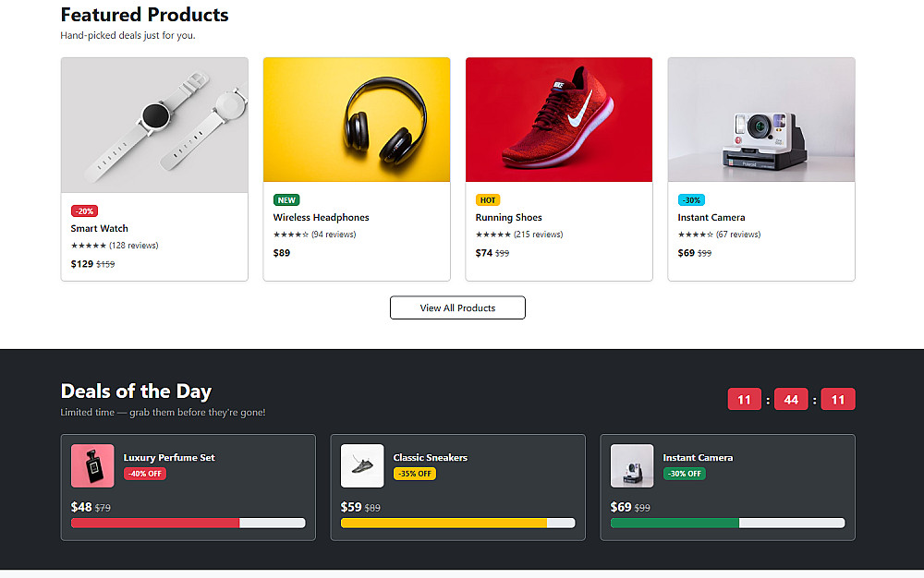Open the Classic Sneakers deal thumbnail
The height and width of the screenshot is (578, 924).
(362, 466)
